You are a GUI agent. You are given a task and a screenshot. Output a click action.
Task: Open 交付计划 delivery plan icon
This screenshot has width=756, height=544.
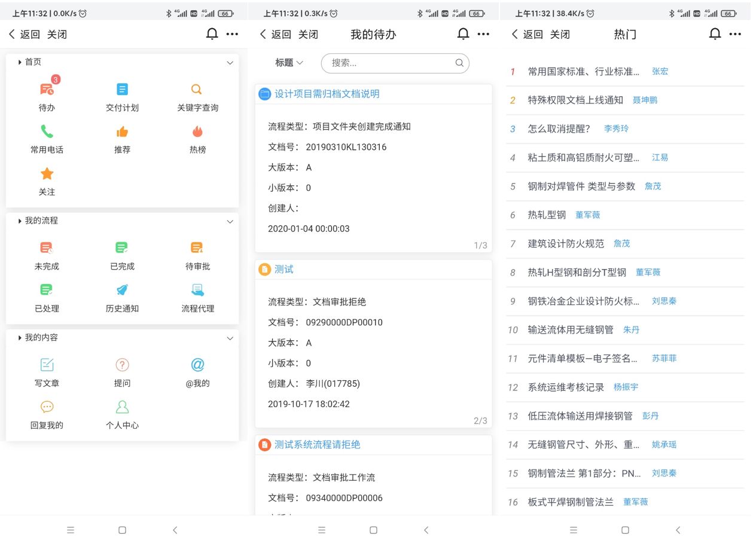click(122, 90)
